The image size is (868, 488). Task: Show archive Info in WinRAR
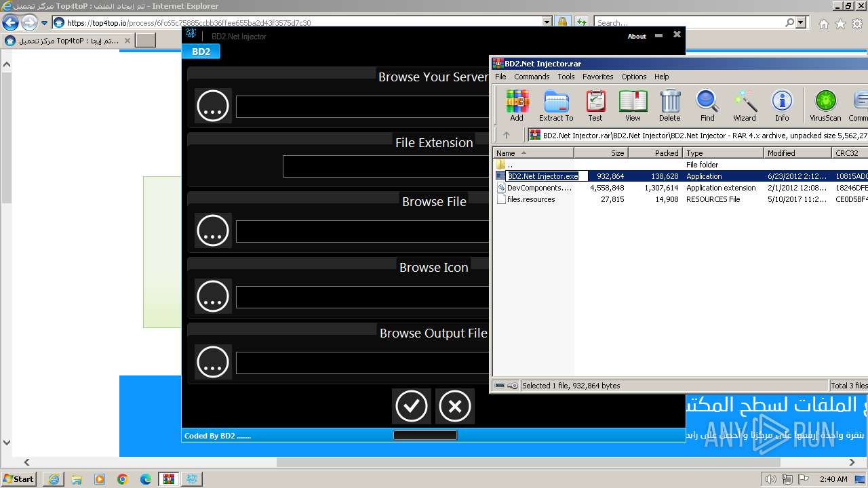(782, 106)
